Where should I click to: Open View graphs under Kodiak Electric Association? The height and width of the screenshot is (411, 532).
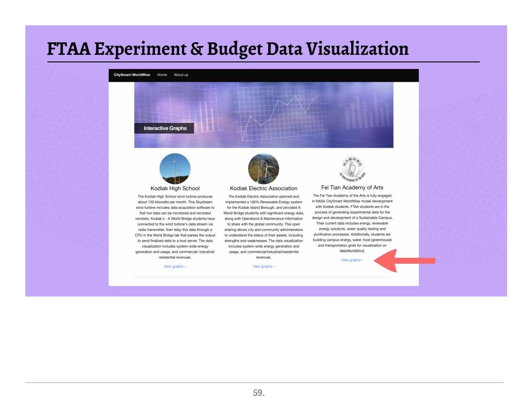click(x=263, y=266)
